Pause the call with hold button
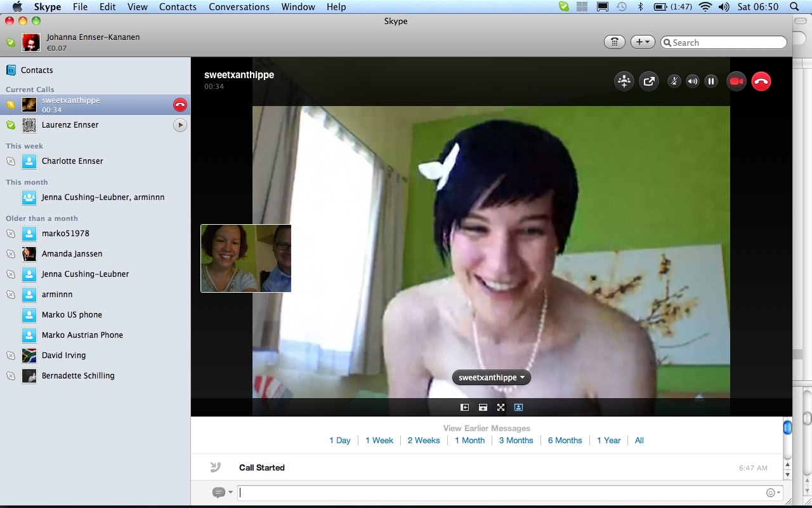Screen dimensions: 812x508 pos(711,81)
